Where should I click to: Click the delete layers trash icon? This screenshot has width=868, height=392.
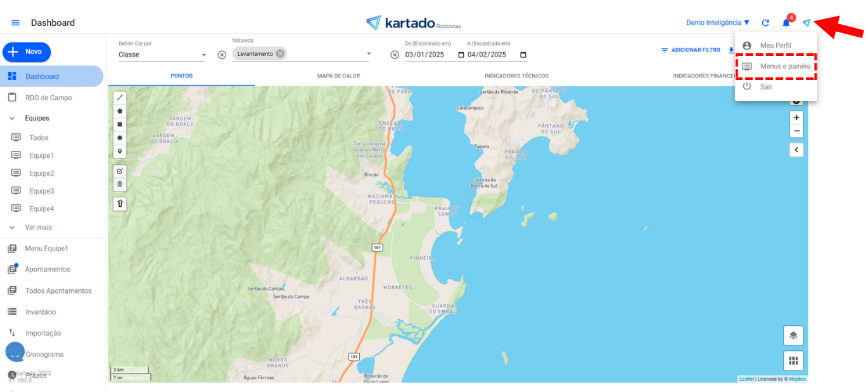pyautogui.click(x=120, y=184)
